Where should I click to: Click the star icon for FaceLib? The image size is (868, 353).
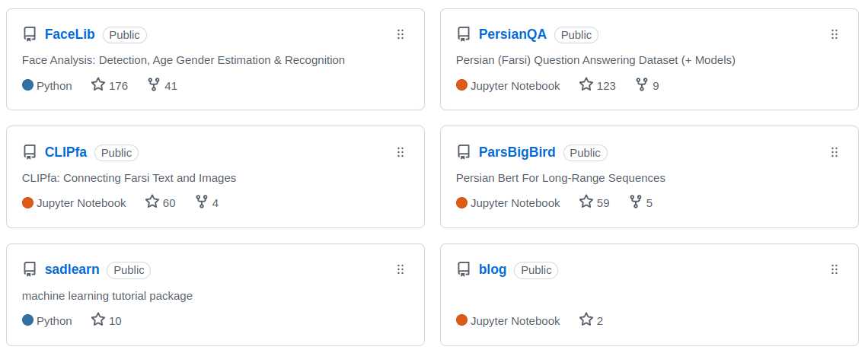98,85
